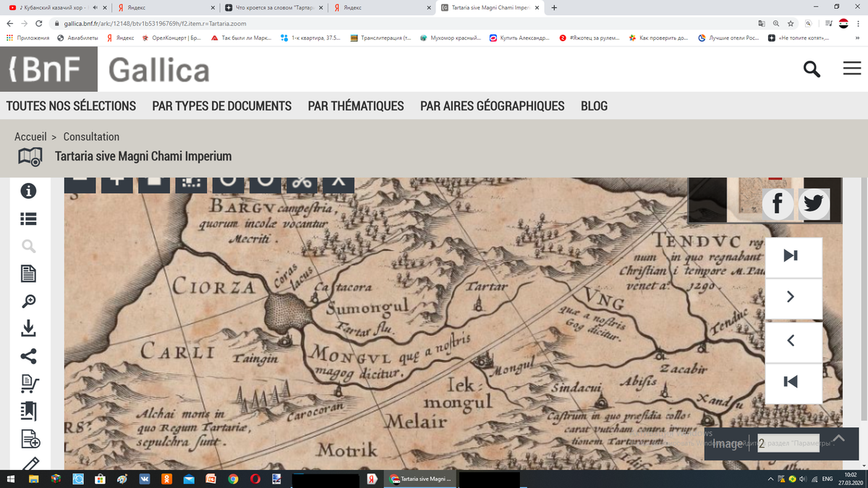Image resolution: width=868 pixels, height=488 pixels.
Task: Open the Gallica hamburger menu
Action: pos(852,69)
